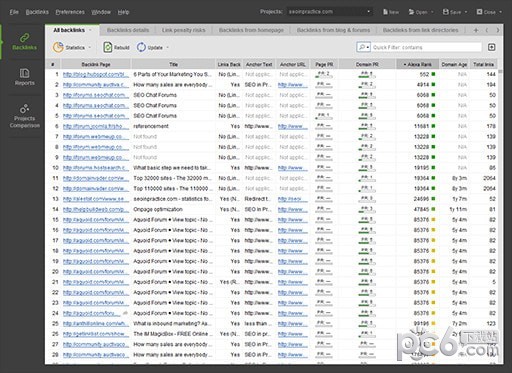Click inside the Quick Filter input field

pyautogui.click(x=426, y=47)
